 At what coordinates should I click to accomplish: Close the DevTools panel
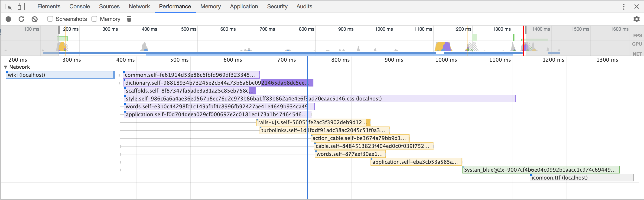tap(637, 7)
